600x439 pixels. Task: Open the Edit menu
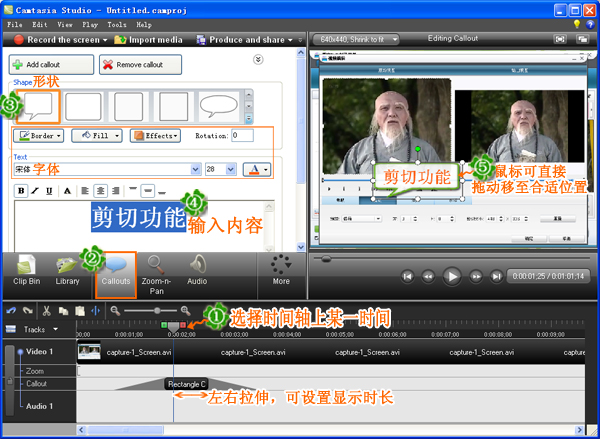click(40, 25)
